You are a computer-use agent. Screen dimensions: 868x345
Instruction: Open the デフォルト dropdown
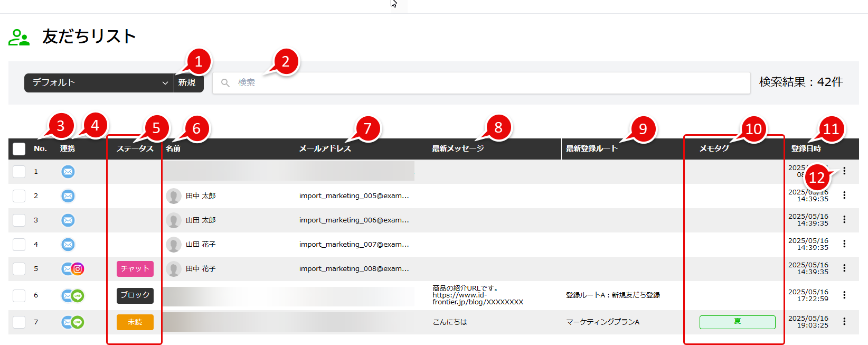pos(99,83)
